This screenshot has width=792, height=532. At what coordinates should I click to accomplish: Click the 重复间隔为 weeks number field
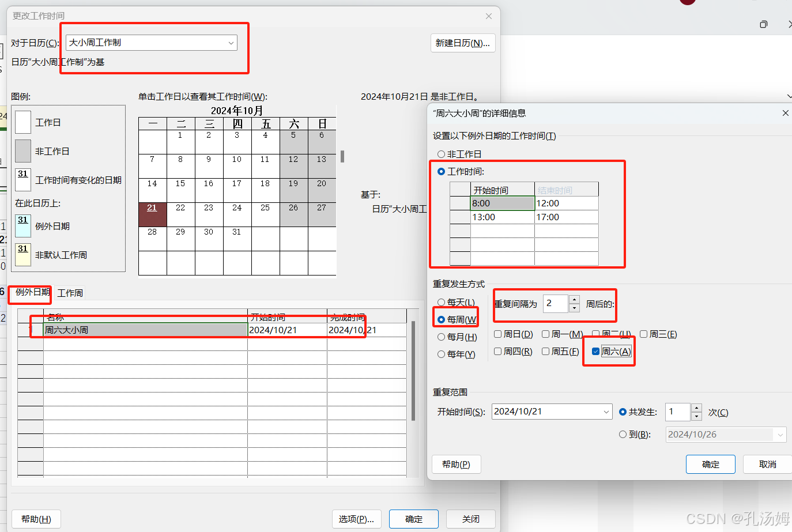pos(556,303)
